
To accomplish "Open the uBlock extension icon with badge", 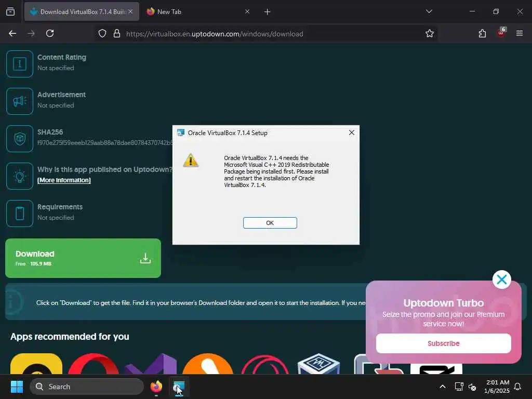I will (501, 33).
